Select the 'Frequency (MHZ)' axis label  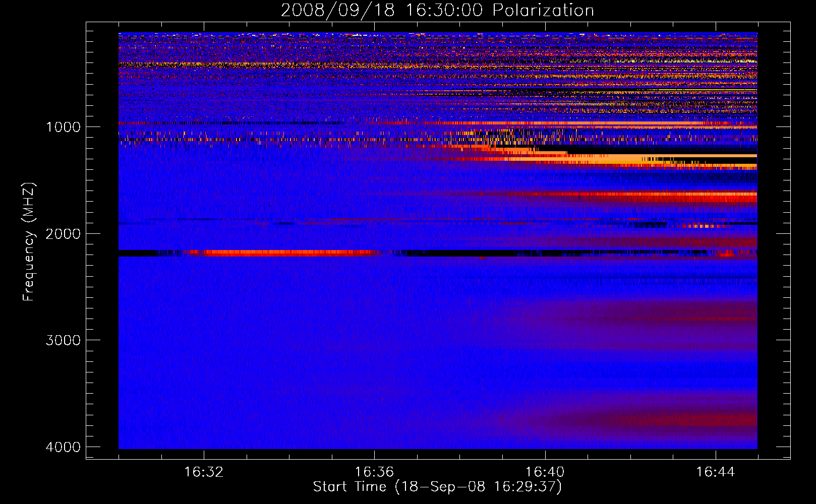coord(29,241)
